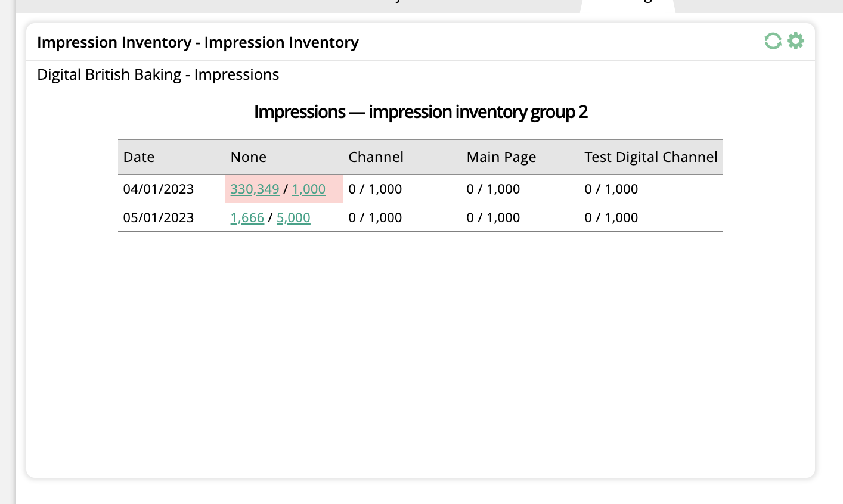Screen dimensions: 843x504
Task: Select the 05/01/2023 date cell
Action: pos(159,217)
